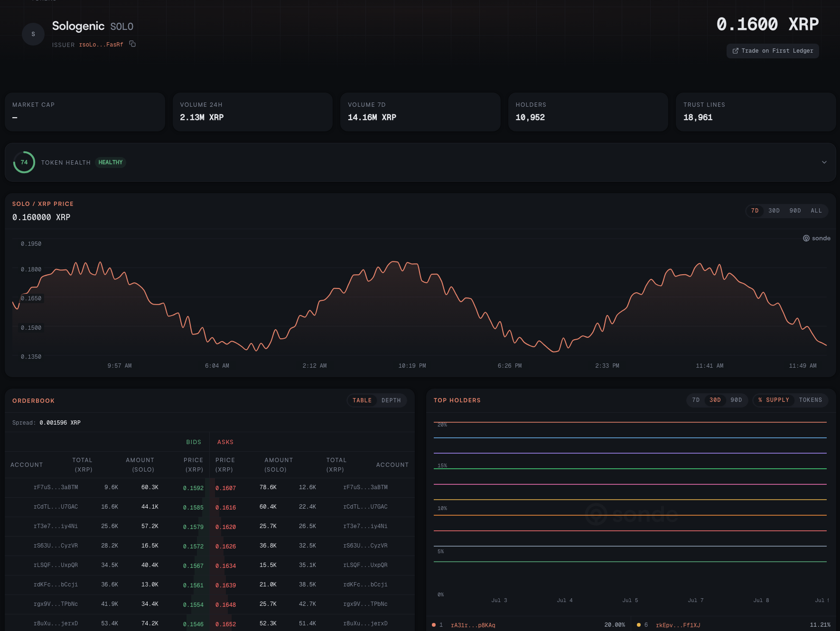Set top holders range to 30D
Screen dimensions: 840x631
(715, 400)
